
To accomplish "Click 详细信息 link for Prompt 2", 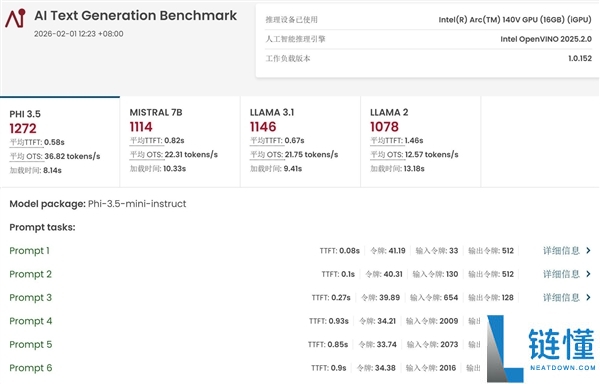I will pyautogui.click(x=561, y=274).
